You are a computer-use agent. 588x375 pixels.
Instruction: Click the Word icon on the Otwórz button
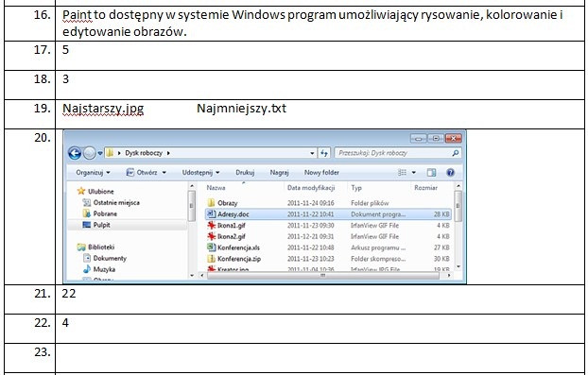click(130, 172)
